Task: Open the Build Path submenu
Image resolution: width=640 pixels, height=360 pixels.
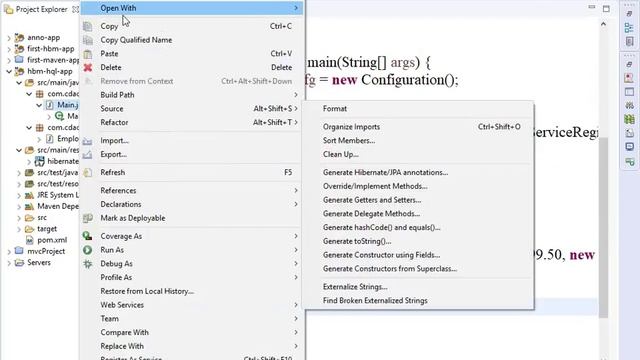Action: click(192, 95)
